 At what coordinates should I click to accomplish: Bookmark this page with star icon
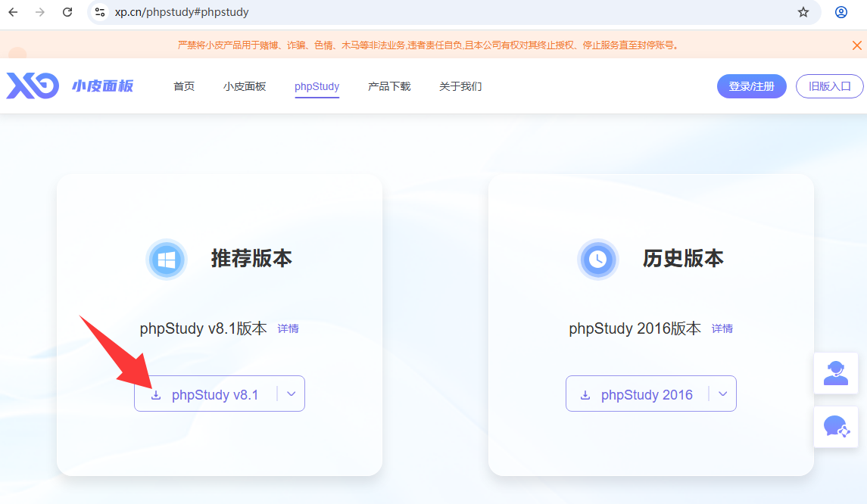point(803,12)
